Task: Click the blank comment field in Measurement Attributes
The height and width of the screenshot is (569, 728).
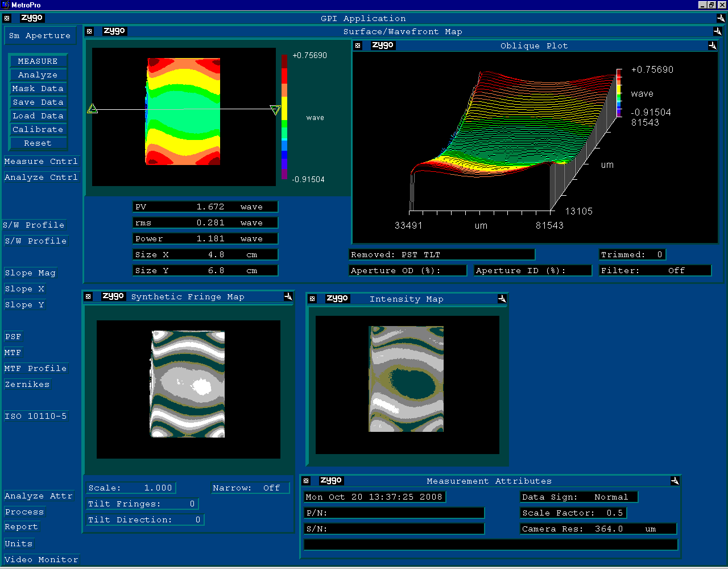Action: (491, 545)
